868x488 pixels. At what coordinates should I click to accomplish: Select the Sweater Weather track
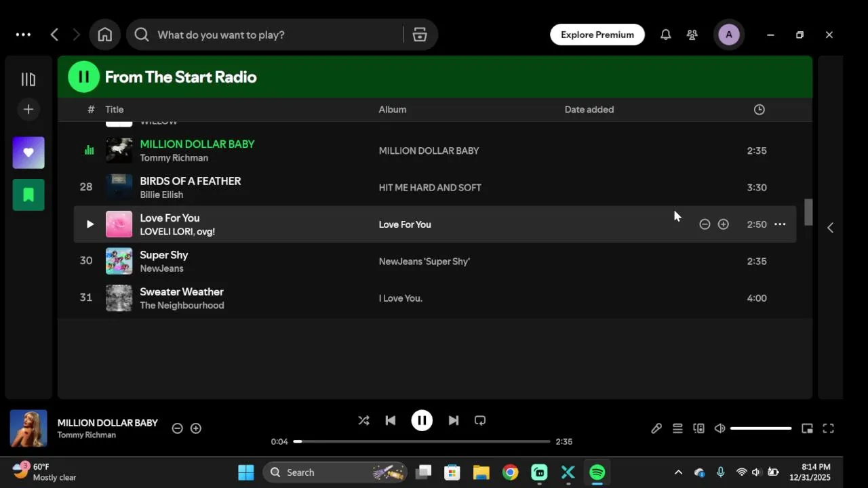click(x=182, y=291)
